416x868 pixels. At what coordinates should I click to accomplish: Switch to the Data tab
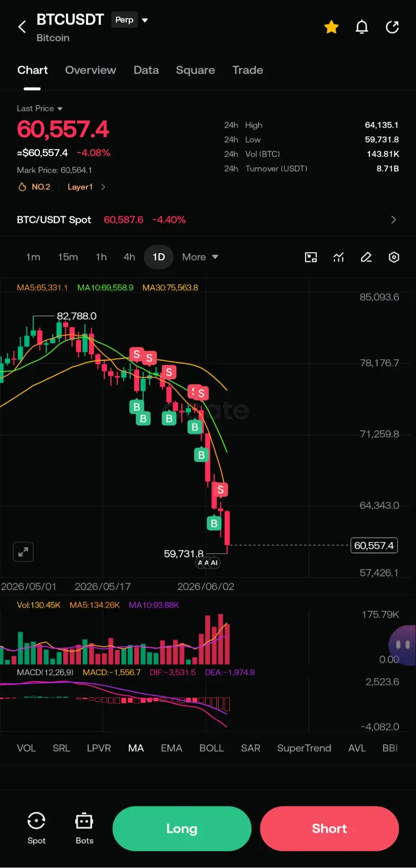[146, 70]
